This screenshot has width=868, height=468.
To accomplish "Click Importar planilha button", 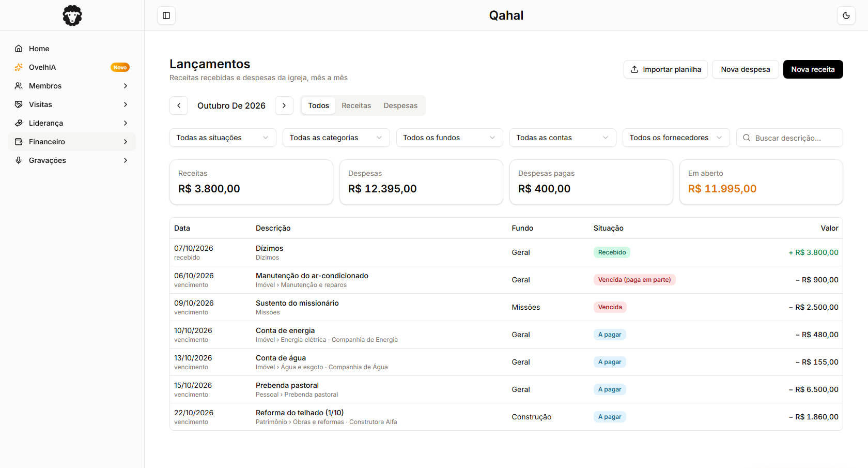I will pos(665,69).
